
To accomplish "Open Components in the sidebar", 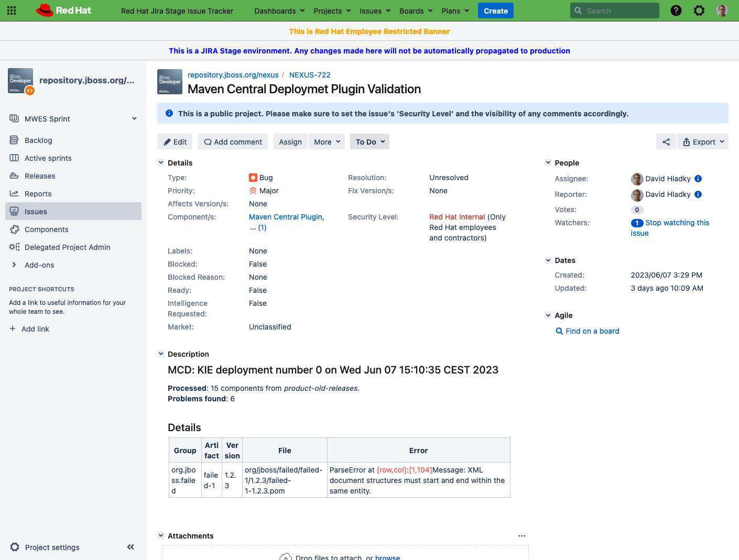I will coord(73,229).
